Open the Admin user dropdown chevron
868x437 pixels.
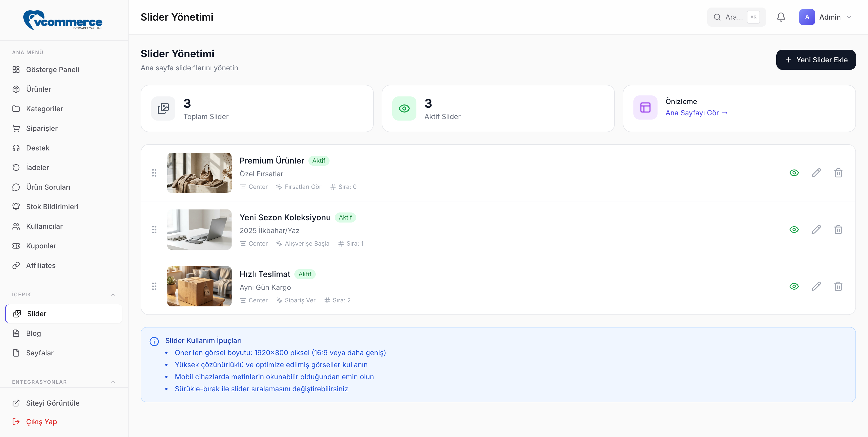[x=849, y=17]
